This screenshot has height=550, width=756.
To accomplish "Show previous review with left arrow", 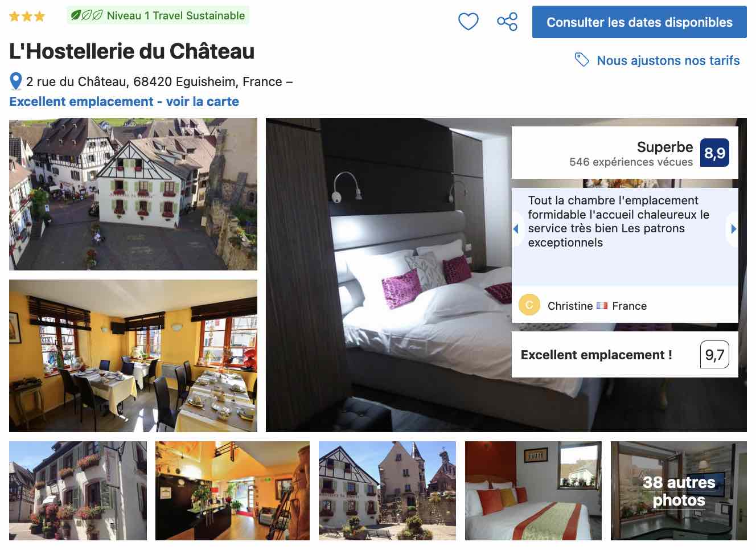I will click(x=516, y=229).
